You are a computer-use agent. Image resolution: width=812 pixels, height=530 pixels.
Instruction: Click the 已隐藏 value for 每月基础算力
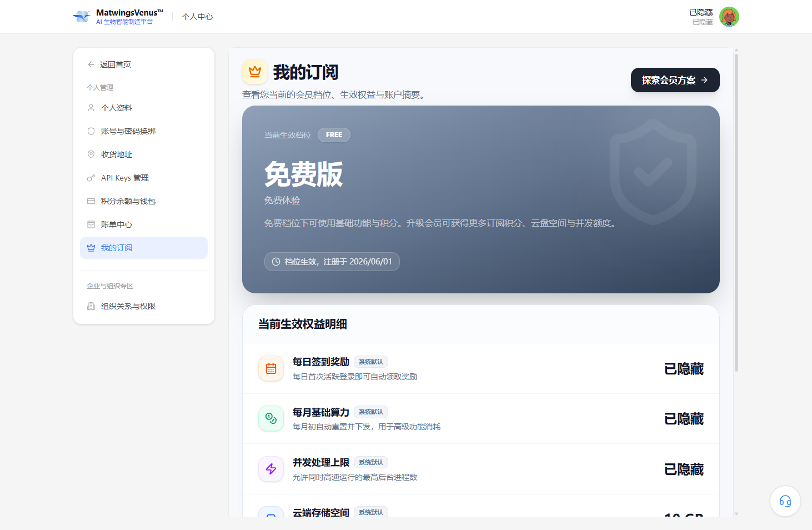click(x=684, y=419)
